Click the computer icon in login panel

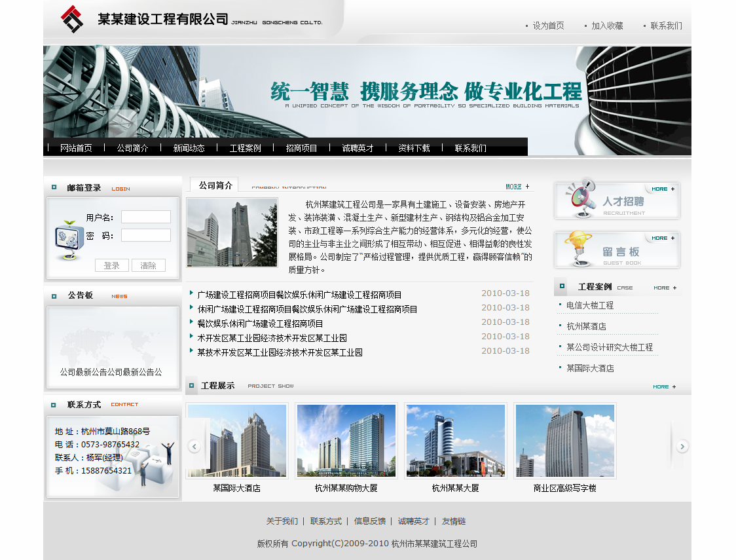pyautogui.click(x=69, y=240)
